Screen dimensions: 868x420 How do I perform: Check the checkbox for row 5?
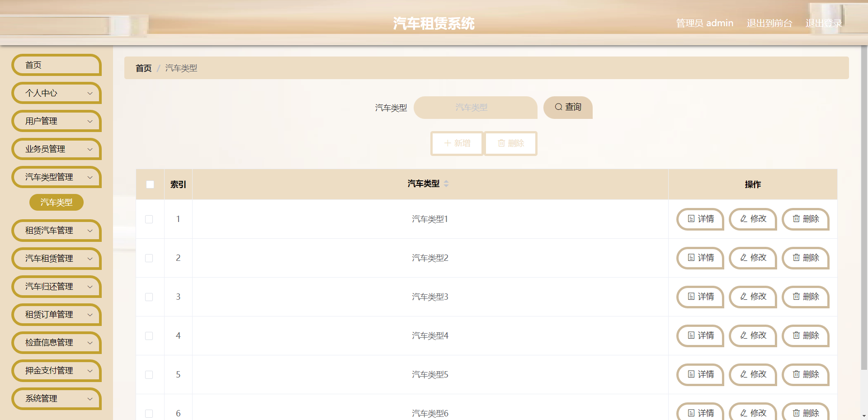149,375
